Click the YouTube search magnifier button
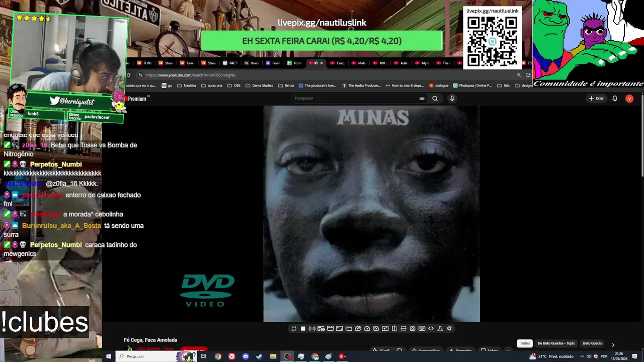The width and height of the screenshot is (644, 362). coord(435,99)
